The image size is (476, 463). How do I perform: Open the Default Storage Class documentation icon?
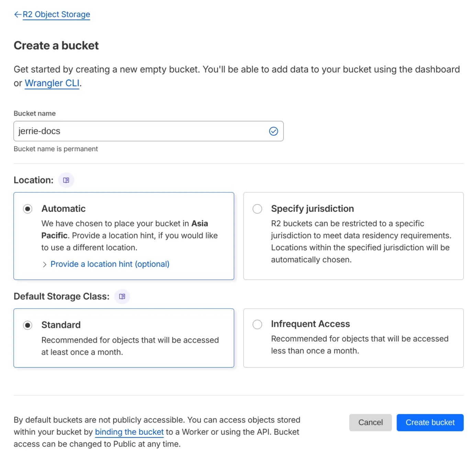click(x=122, y=296)
